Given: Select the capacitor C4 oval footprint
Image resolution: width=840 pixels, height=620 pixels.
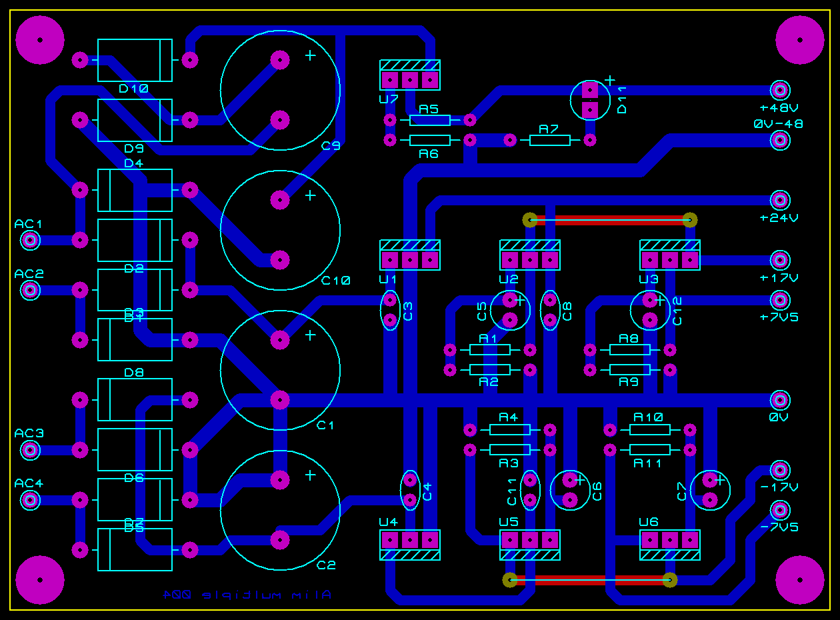Looking at the screenshot, I should 410,490.
